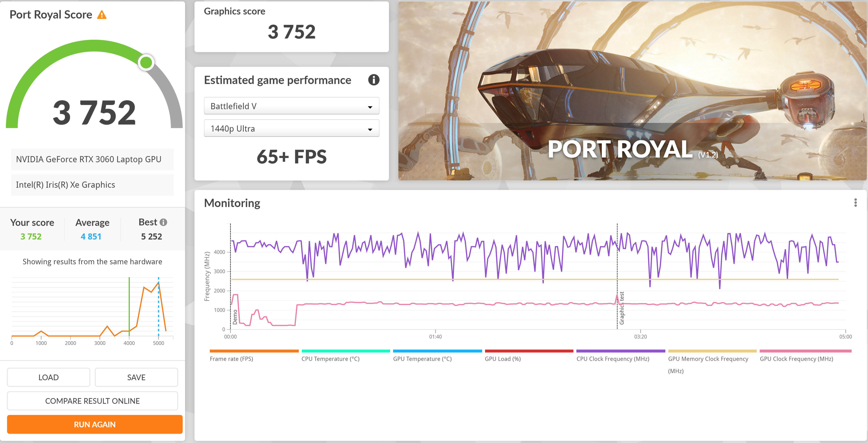Click the Monitoring section title
Screen dimensions: 868x443
232,203
